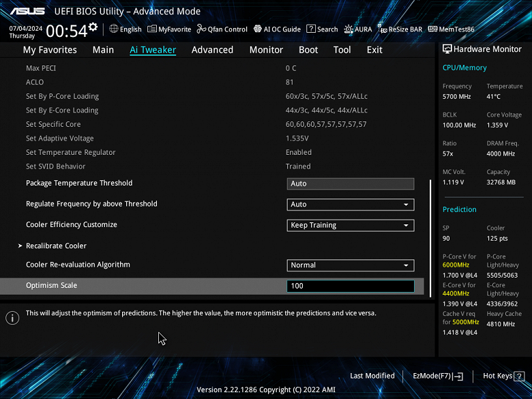Screen dimensions: 532x399
Task: Click the Version 2.22.1286 copyright text
Action: [x=266, y=390]
